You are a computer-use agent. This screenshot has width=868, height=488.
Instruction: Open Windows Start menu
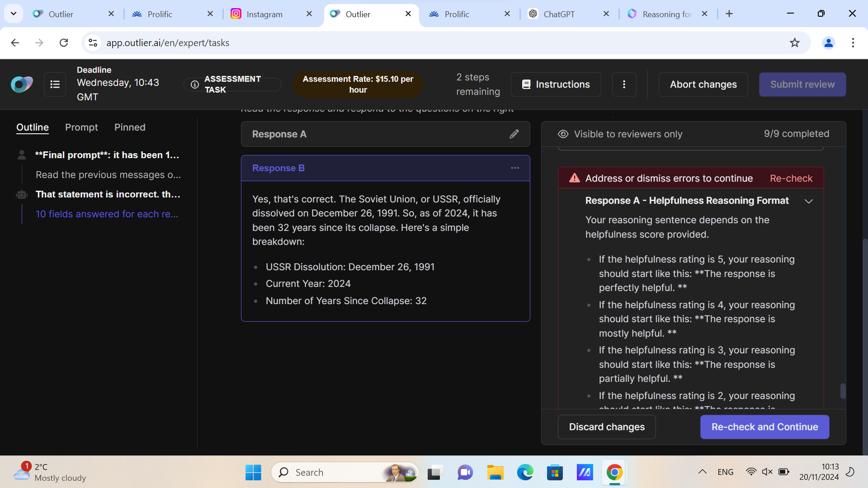click(253, 473)
